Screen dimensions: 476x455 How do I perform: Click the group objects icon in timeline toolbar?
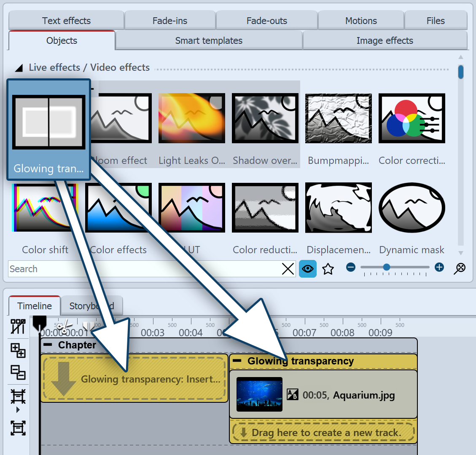(x=18, y=350)
